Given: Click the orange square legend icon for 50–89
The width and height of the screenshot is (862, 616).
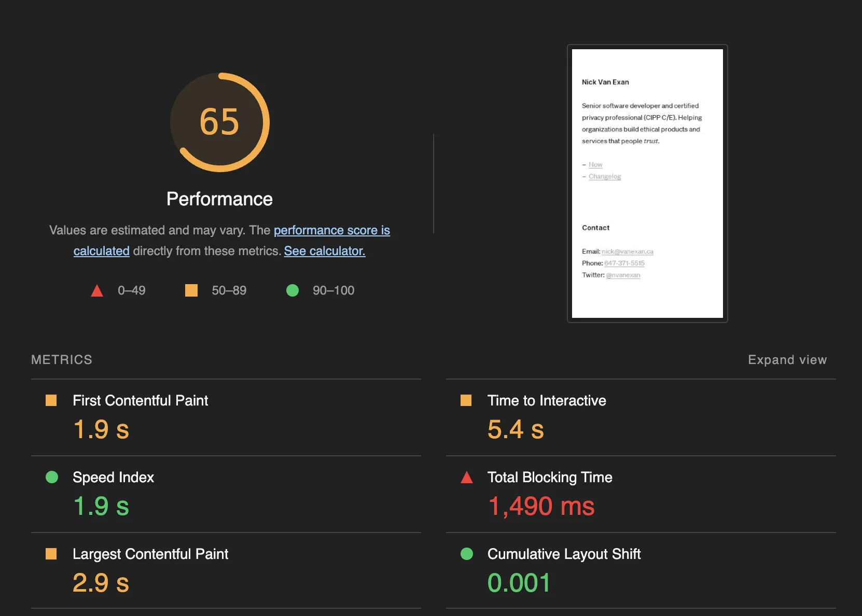Looking at the screenshot, I should [x=191, y=290].
